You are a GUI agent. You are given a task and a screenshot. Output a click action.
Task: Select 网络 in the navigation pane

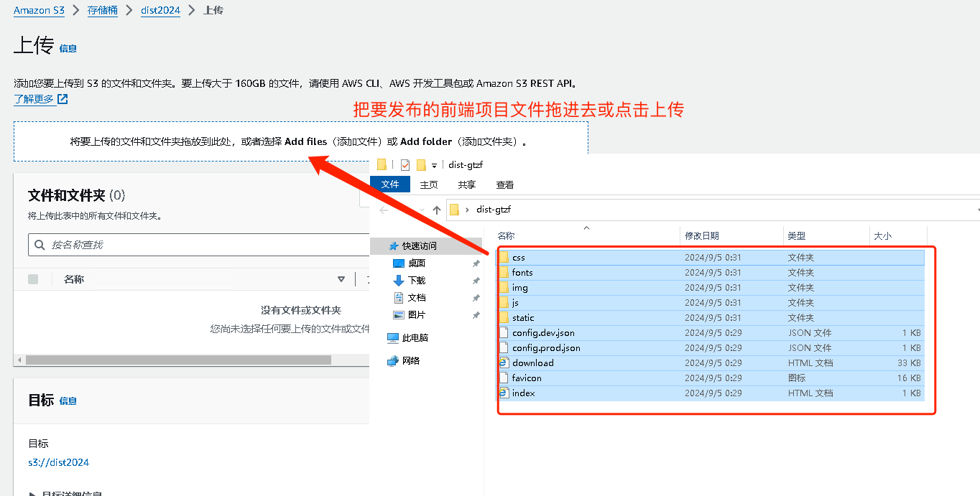[x=411, y=360]
